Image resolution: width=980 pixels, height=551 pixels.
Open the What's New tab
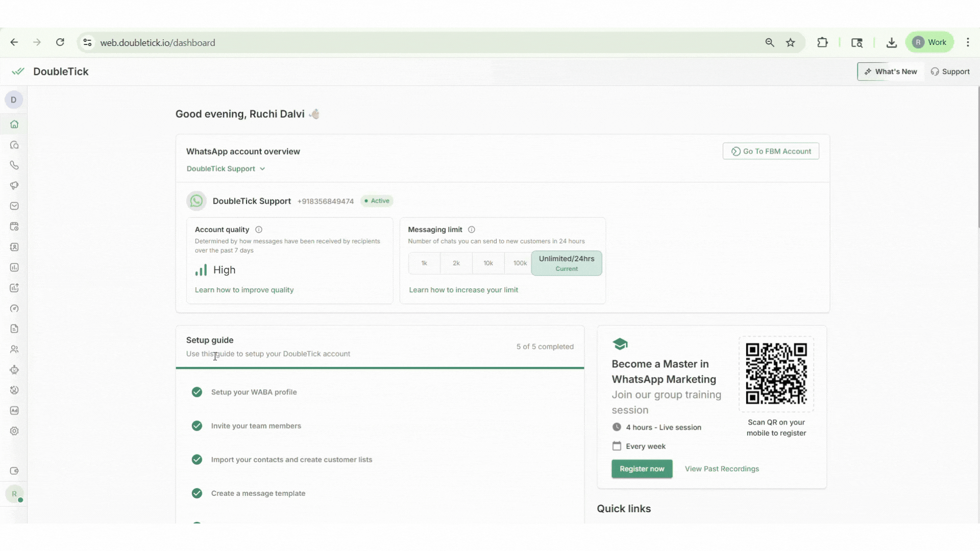pos(891,72)
